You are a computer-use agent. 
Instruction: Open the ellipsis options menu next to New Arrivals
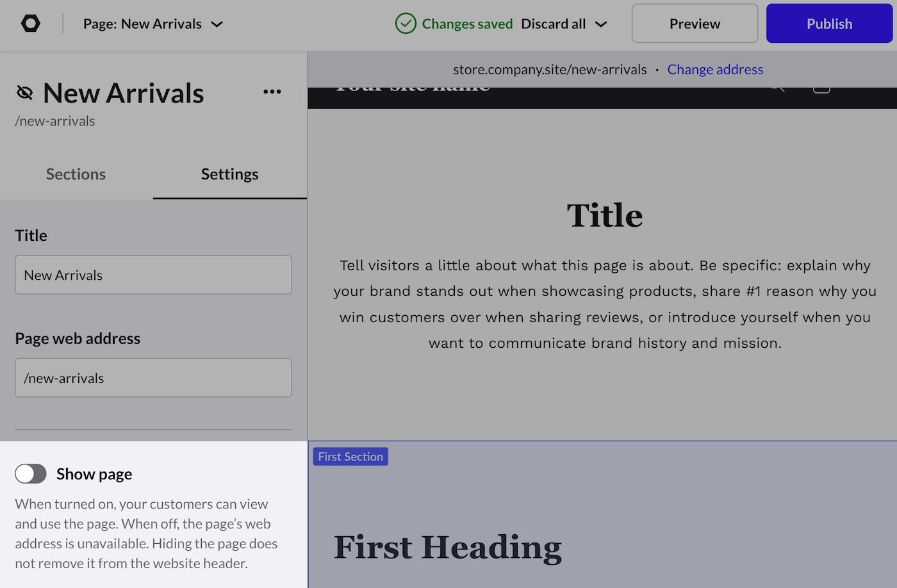272,92
